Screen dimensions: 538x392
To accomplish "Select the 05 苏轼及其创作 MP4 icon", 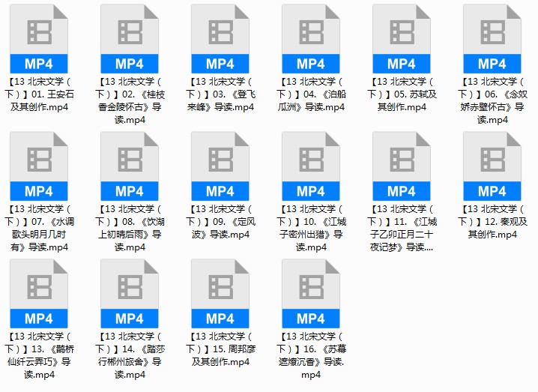I will pos(402,39).
